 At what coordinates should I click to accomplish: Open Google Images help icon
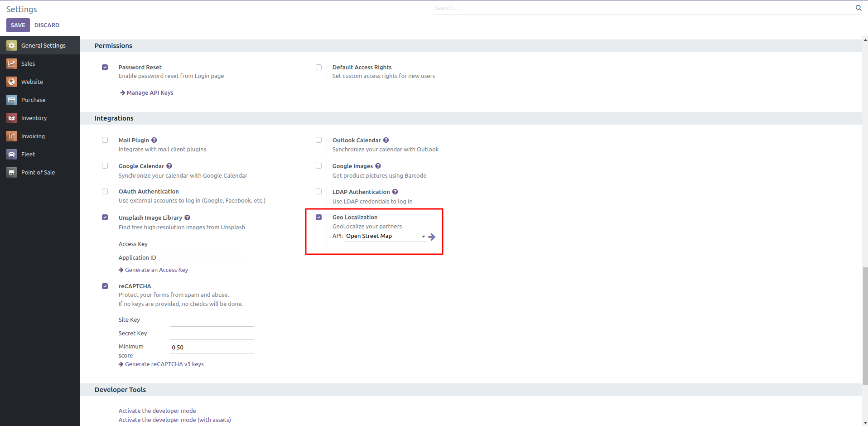(x=378, y=166)
